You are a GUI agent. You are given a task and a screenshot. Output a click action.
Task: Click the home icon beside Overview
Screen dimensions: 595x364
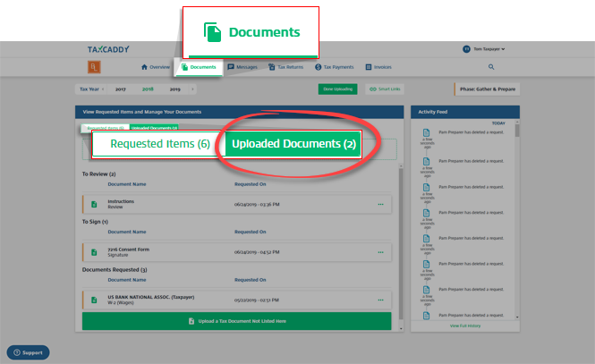point(144,67)
